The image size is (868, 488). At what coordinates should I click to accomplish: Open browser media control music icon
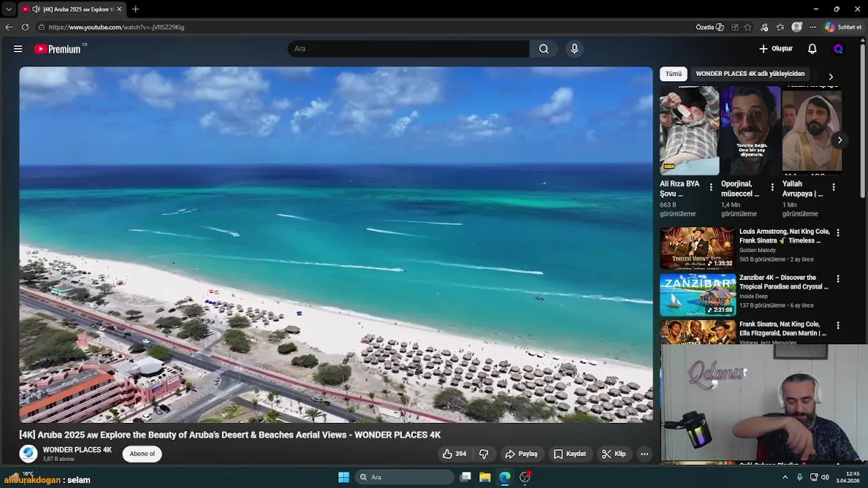(x=764, y=27)
